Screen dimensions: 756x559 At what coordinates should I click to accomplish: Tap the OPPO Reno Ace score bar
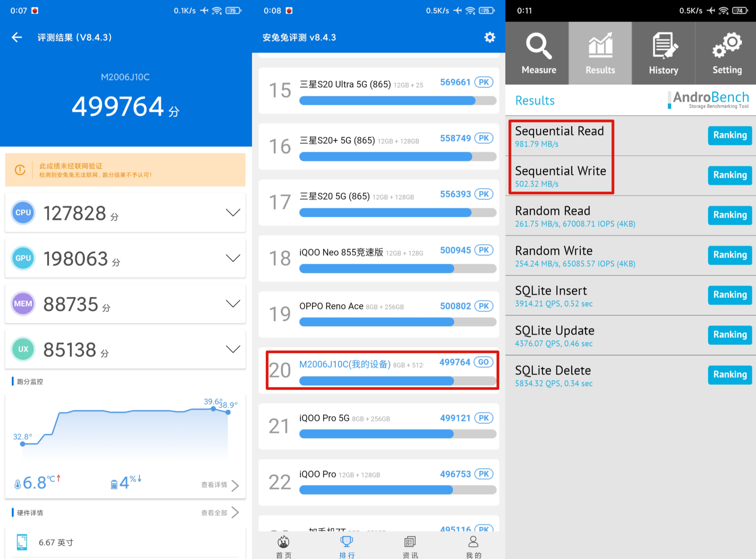[x=398, y=322]
